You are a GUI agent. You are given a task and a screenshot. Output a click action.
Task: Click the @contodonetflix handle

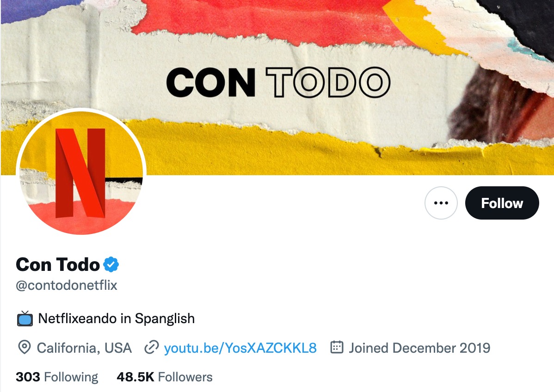(67, 285)
